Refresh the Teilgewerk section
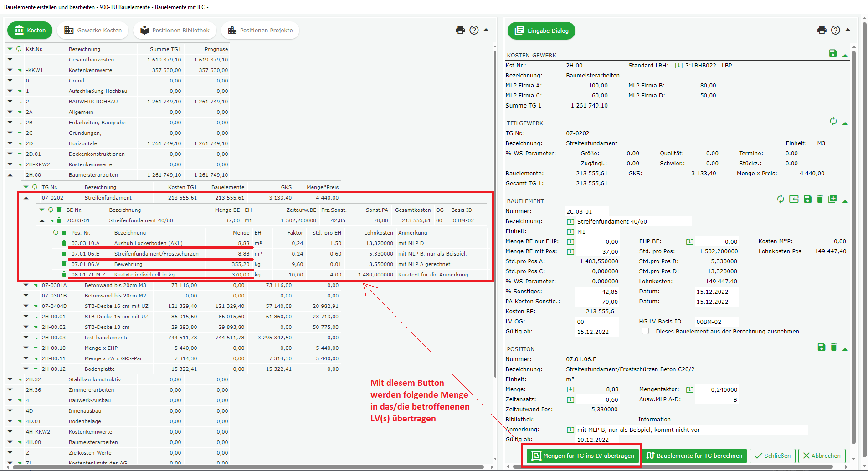868x471 pixels. pos(833,121)
